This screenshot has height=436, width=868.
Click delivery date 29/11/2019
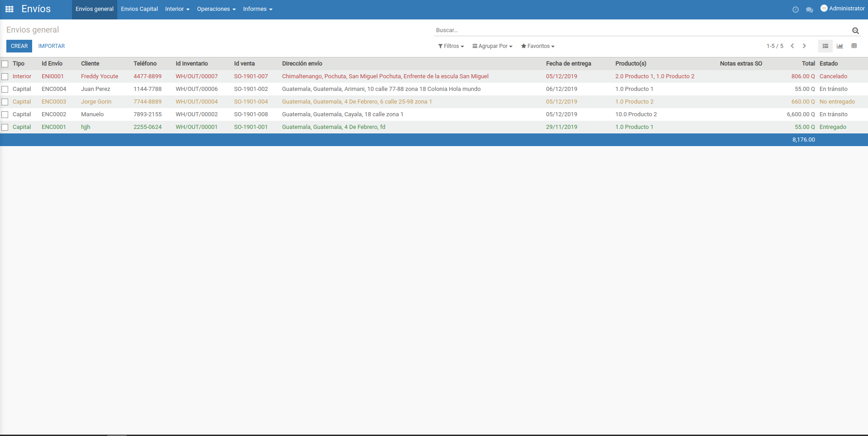point(561,127)
